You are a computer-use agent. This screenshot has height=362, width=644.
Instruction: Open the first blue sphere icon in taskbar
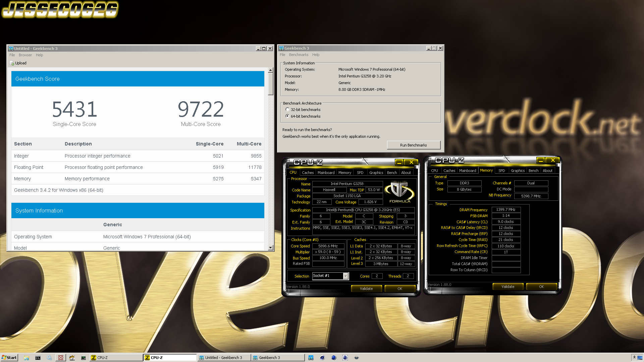pos(322,358)
